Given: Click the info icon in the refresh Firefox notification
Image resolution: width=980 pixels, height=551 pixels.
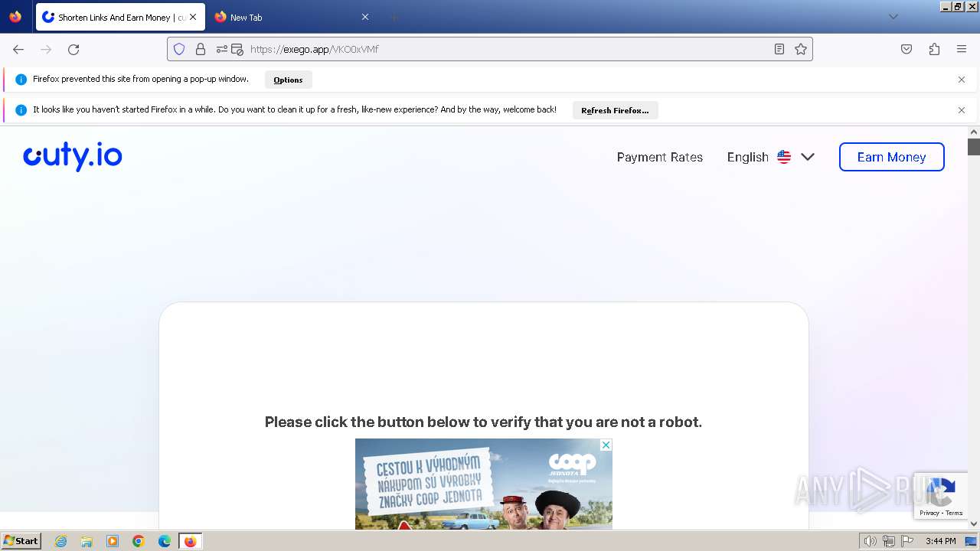Looking at the screenshot, I should [21, 110].
